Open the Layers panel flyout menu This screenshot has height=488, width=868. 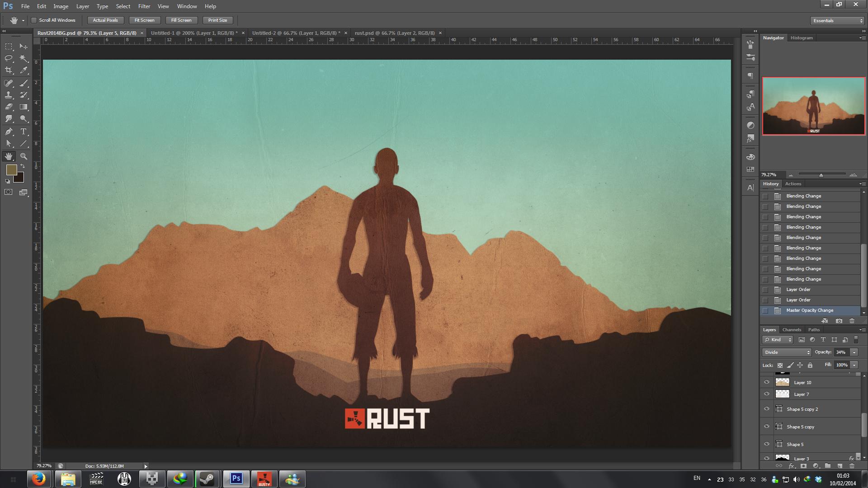tap(862, 330)
